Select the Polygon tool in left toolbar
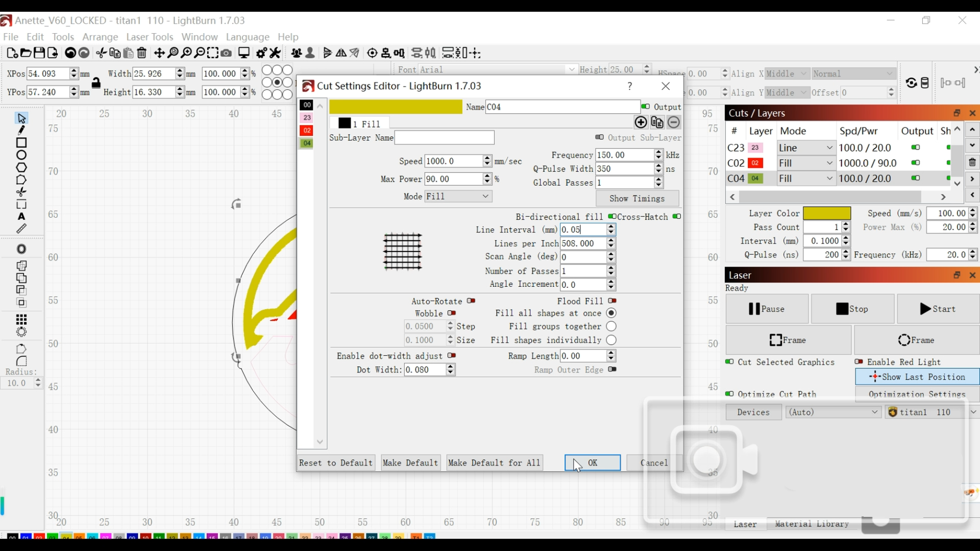The width and height of the screenshot is (980, 551). (x=21, y=168)
